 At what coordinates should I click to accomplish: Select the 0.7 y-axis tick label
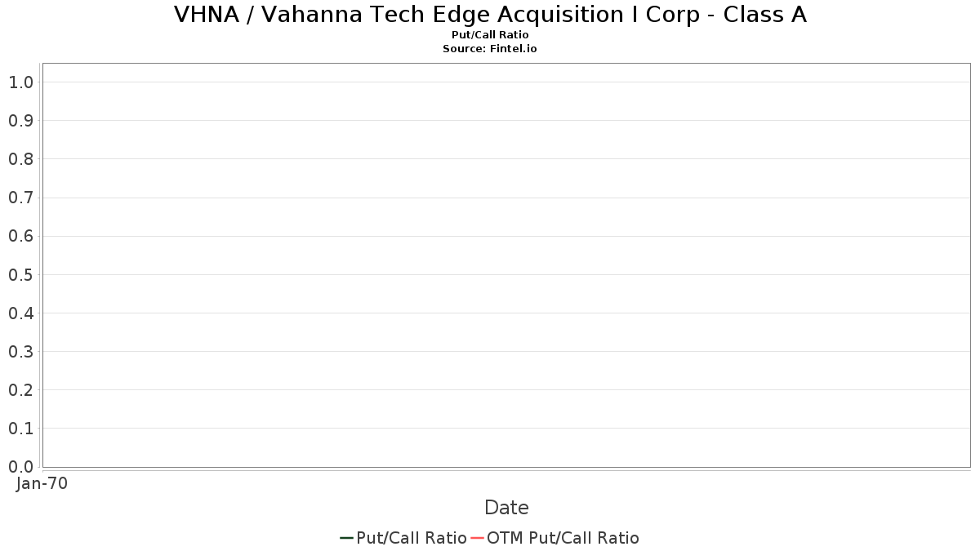20,198
